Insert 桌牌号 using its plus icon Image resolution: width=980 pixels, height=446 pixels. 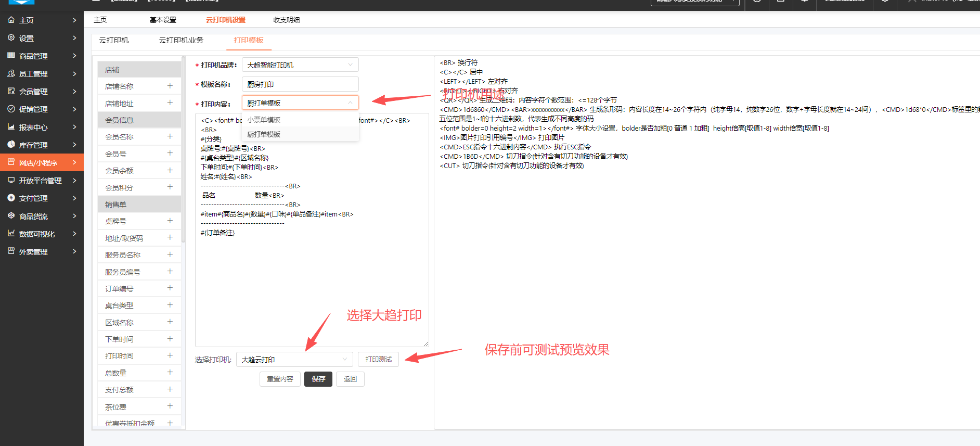[170, 221]
